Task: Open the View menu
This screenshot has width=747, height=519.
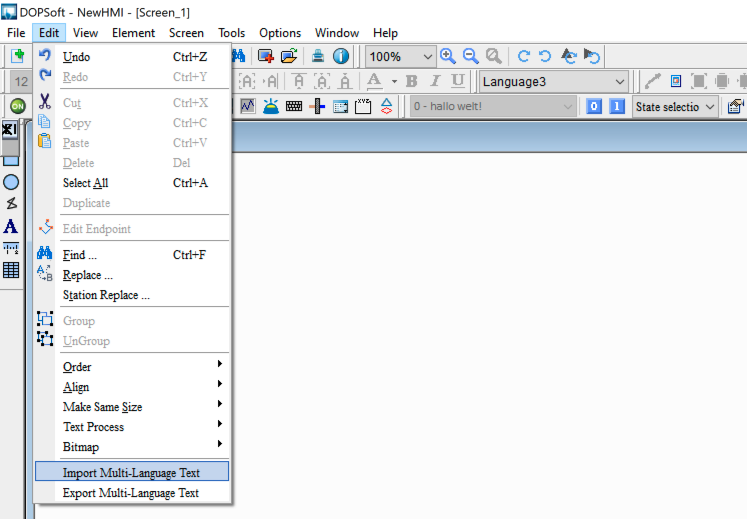Action: click(x=85, y=33)
